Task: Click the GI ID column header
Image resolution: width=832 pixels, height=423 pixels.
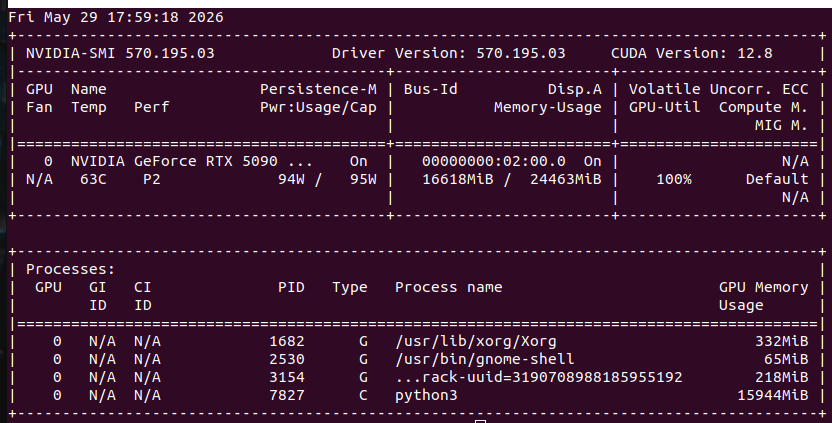Action: click(98, 296)
